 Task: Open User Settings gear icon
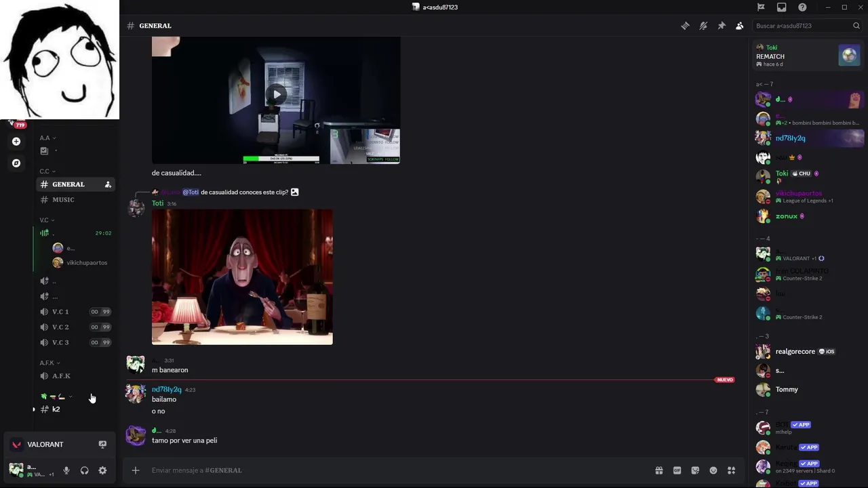click(x=102, y=470)
